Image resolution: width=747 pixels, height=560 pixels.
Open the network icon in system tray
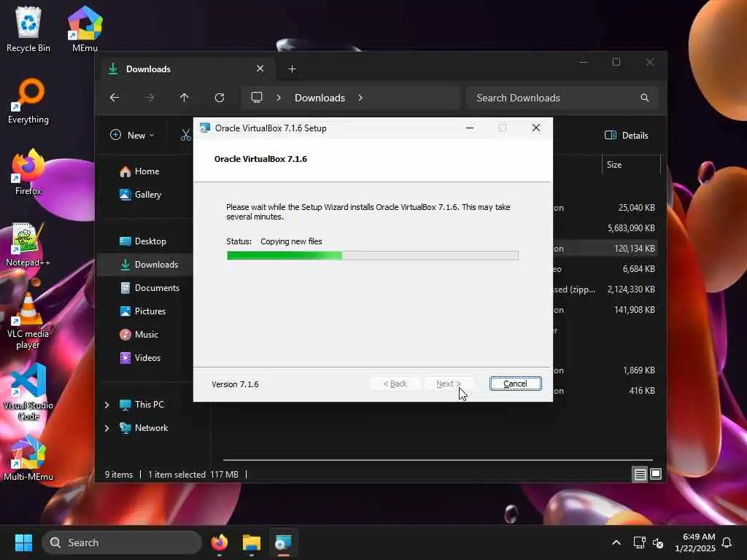(x=639, y=542)
